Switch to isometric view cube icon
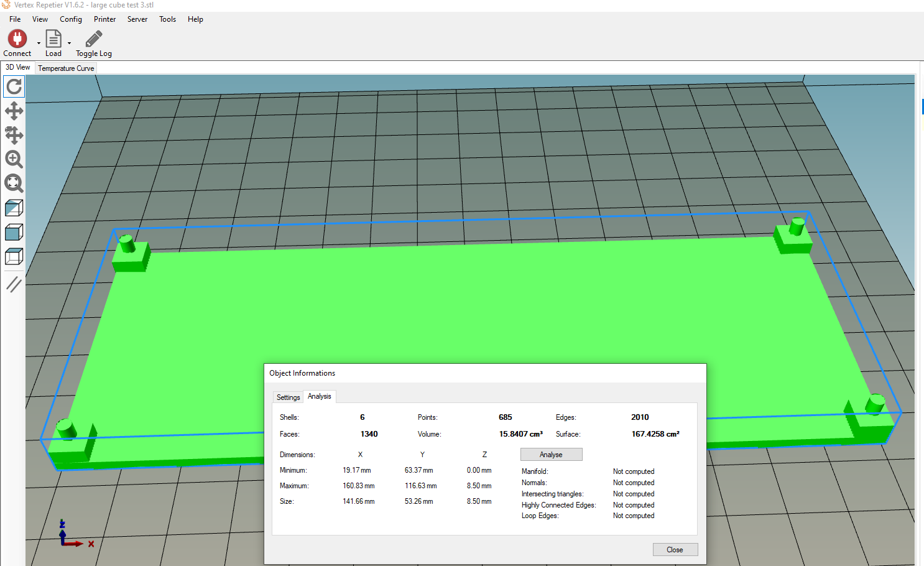924x566 pixels. click(x=14, y=208)
